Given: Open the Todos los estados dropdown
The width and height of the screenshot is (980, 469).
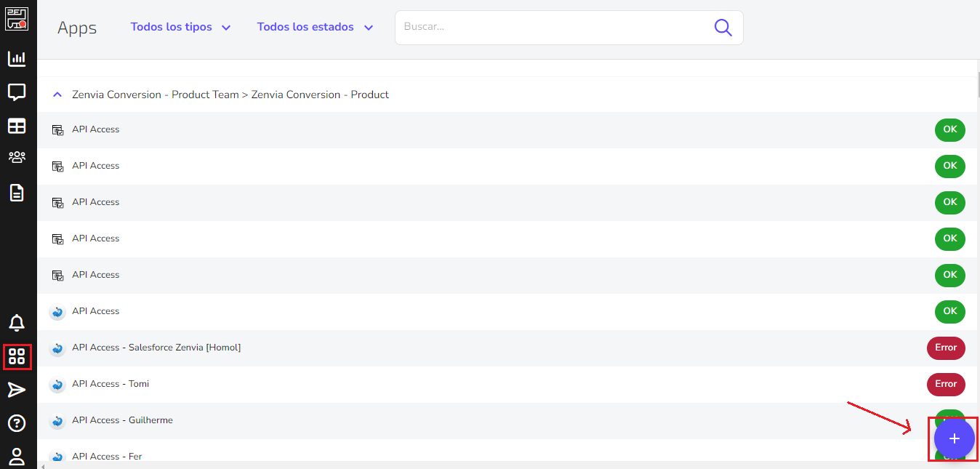Looking at the screenshot, I should pyautogui.click(x=315, y=27).
